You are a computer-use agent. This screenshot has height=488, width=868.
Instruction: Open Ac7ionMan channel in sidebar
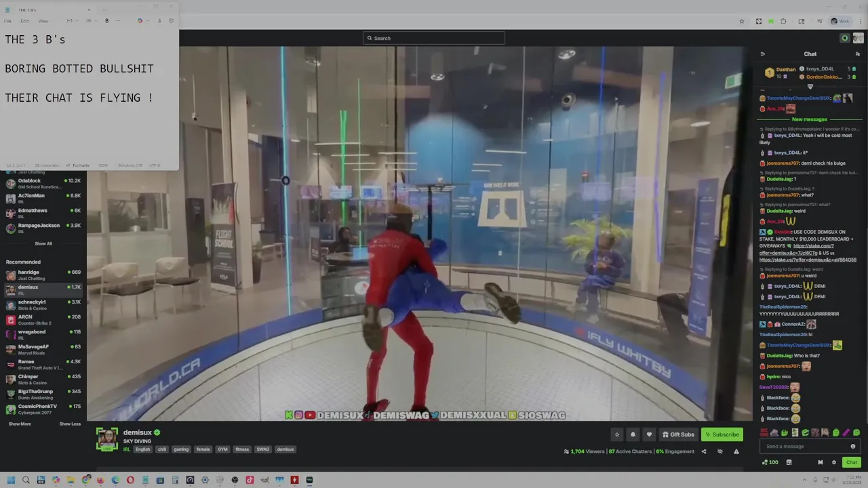click(x=43, y=199)
